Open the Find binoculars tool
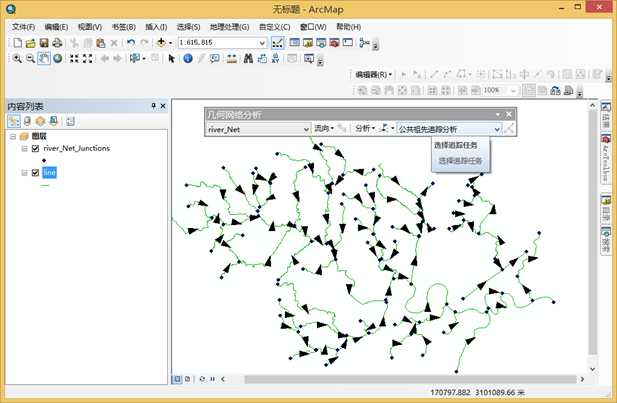 [x=248, y=59]
